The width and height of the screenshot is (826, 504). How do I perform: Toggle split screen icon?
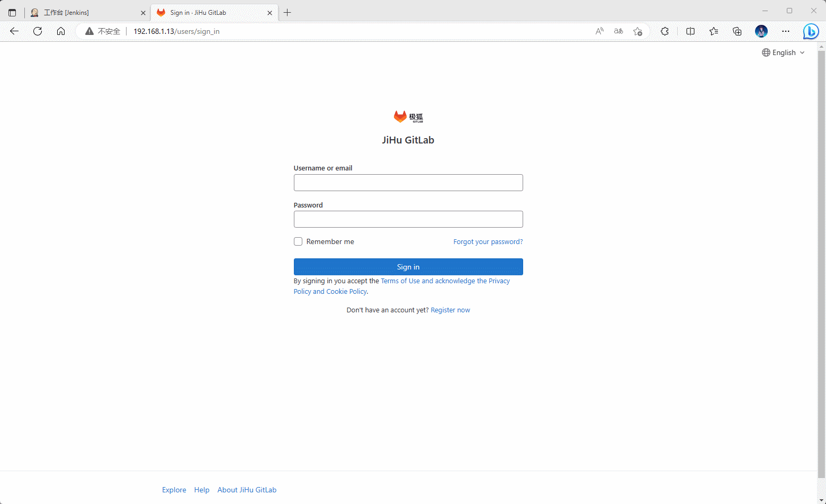point(690,31)
